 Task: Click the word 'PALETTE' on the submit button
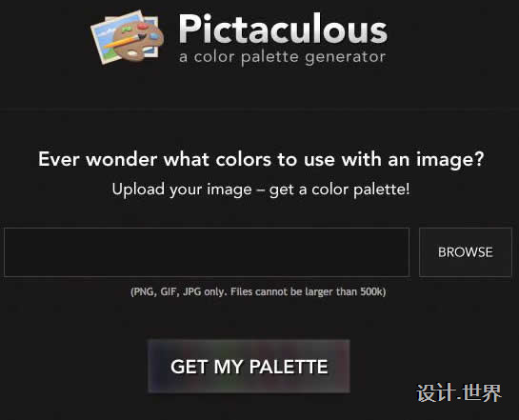(x=289, y=367)
